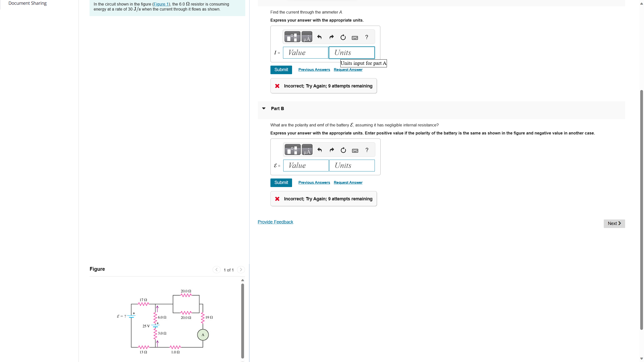
Task: Redo entry in Part B toolbar
Action: coord(332,150)
